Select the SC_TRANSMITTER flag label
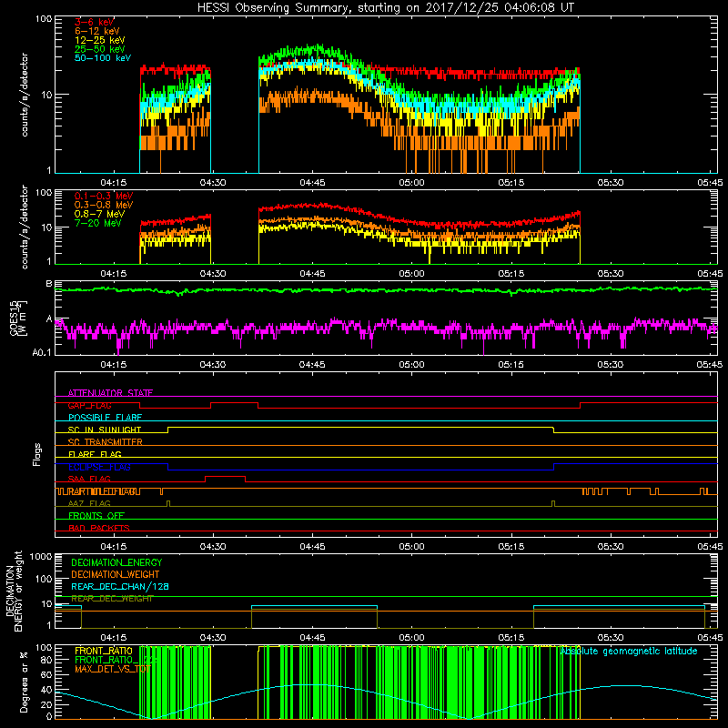Viewport: 728px width, 728px height. [x=105, y=441]
